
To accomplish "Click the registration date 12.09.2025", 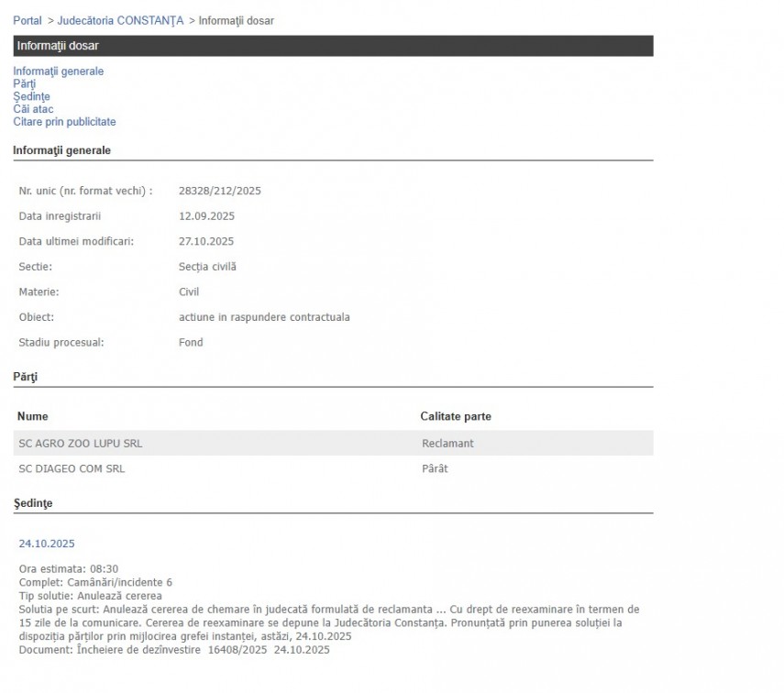I will [x=206, y=216].
